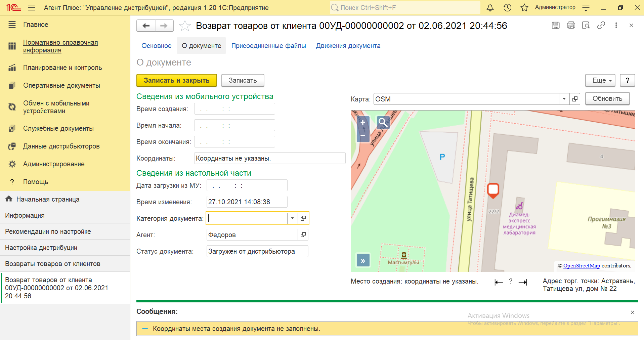Switch to the Основное tab
The height and width of the screenshot is (340, 644).
157,46
